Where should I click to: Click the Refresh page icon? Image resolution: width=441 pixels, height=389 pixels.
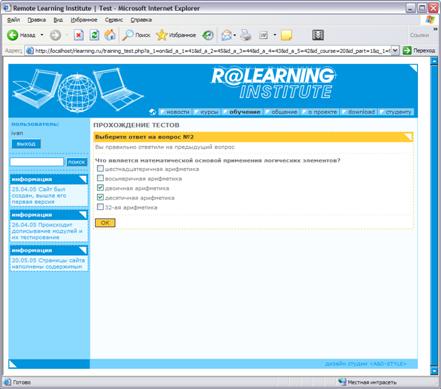(94, 35)
